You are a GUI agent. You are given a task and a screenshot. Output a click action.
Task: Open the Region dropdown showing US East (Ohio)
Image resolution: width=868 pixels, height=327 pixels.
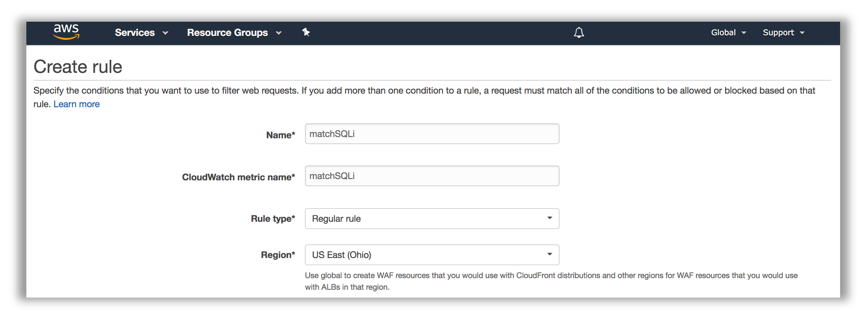click(x=432, y=255)
